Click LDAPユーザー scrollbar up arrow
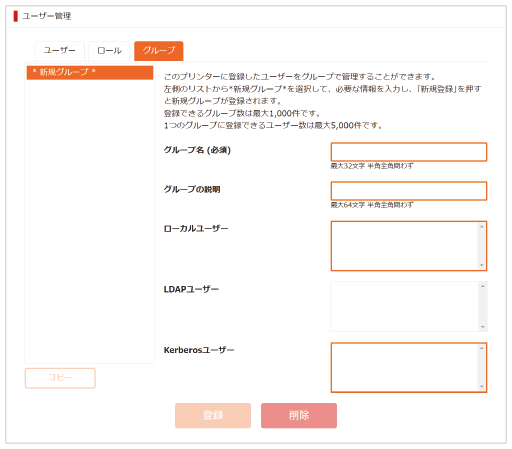 (x=483, y=286)
